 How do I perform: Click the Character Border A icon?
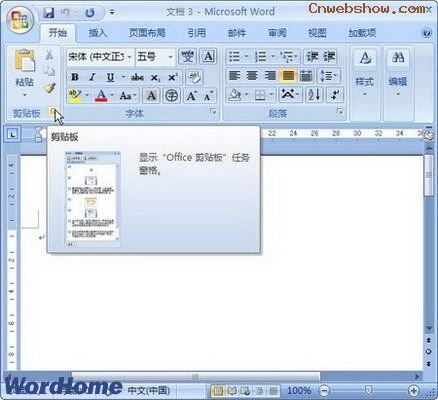(x=208, y=56)
